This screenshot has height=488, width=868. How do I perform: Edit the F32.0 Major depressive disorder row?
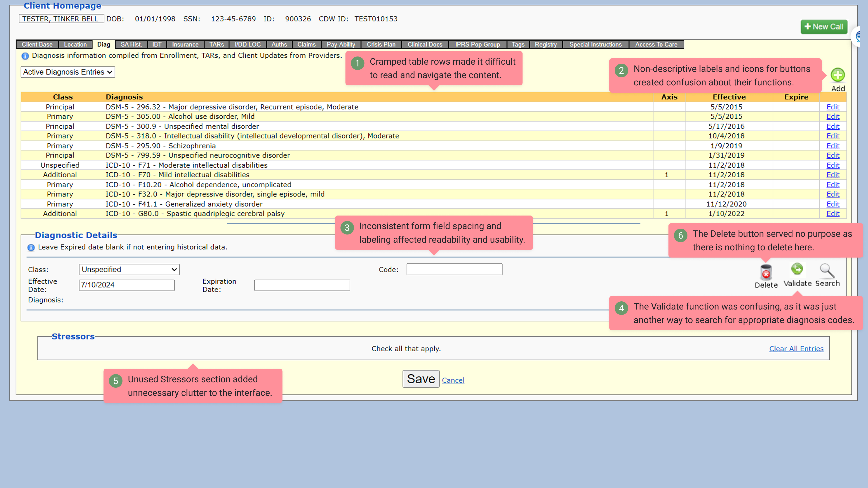tap(833, 194)
